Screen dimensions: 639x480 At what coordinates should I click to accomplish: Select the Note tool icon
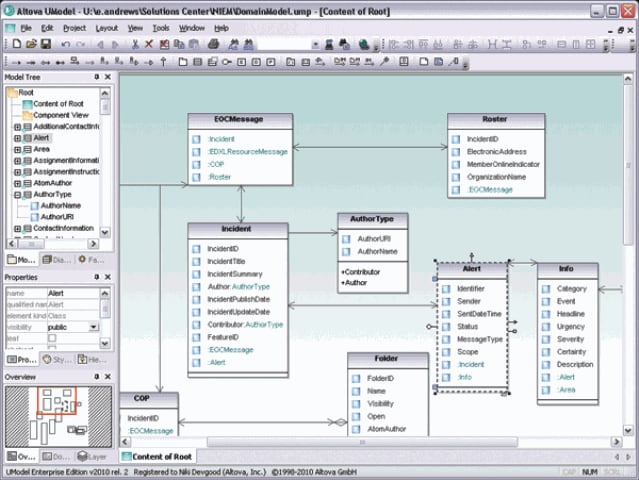[x=424, y=62]
